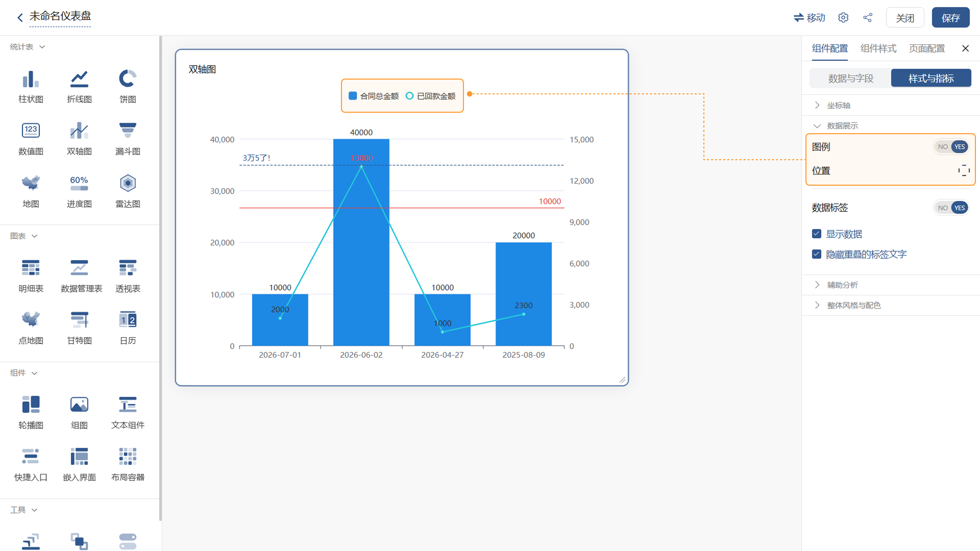Click the 保存 save button
This screenshot has height=551, width=980.
[950, 18]
